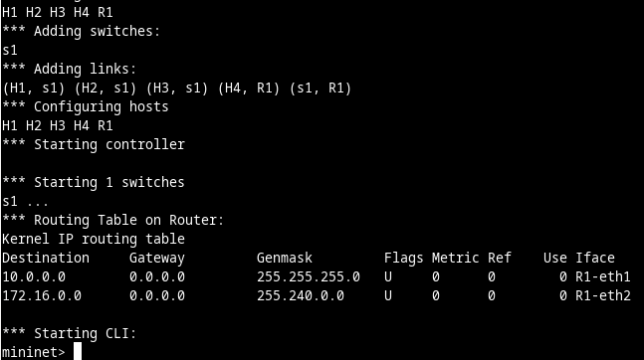Click the Destination column header
The height and width of the screenshot is (360, 644).
(x=46, y=259)
